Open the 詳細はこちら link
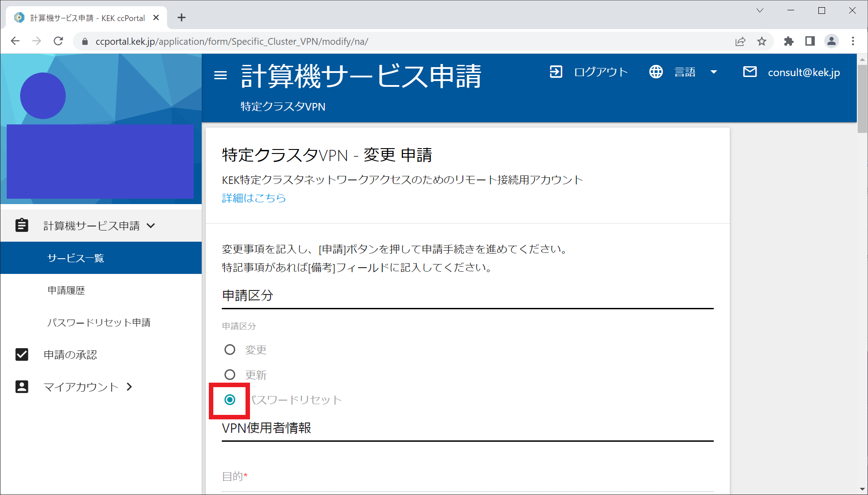868x495 pixels. pos(254,198)
